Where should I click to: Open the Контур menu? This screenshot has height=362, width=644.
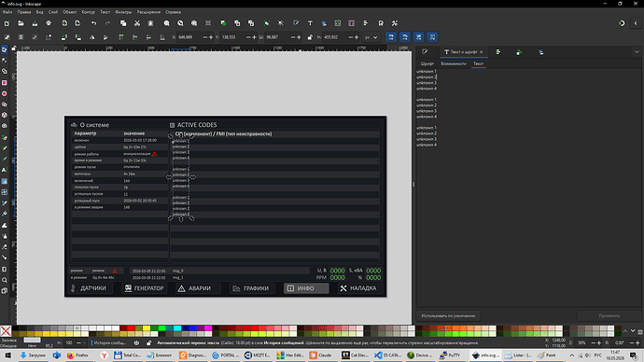[x=88, y=12]
